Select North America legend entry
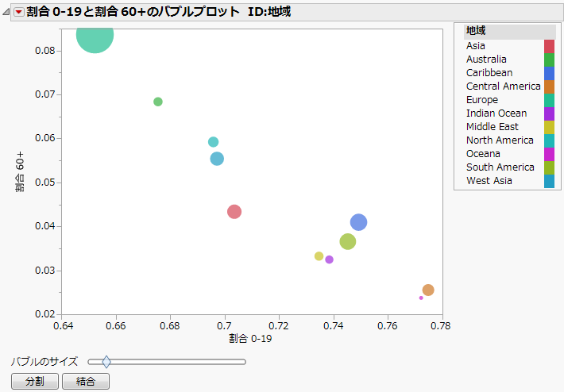This screenshot has height=392, width=564. tap(500, 140)
